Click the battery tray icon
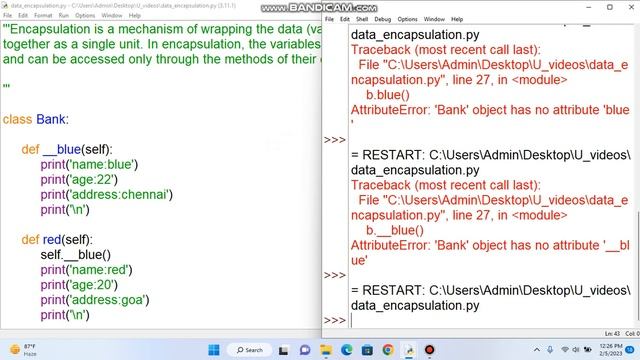Screen dimensions: 640x360 (588, 350)
